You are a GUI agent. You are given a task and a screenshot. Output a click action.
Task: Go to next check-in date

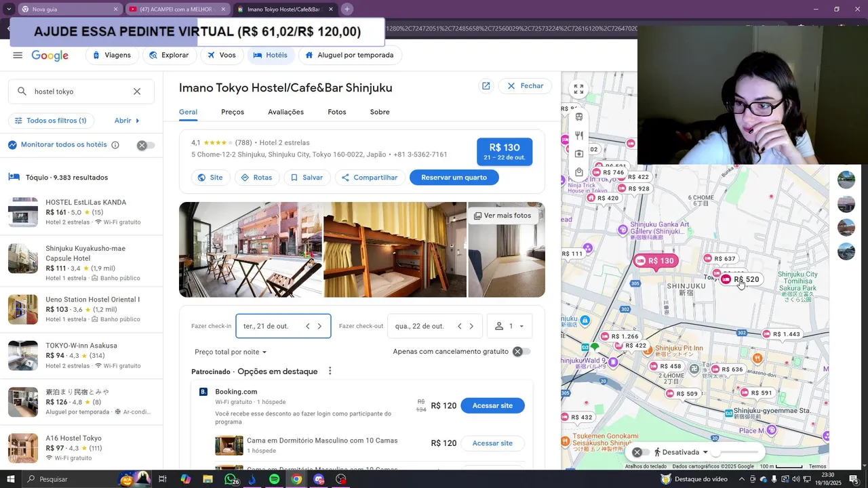point(320,326)
